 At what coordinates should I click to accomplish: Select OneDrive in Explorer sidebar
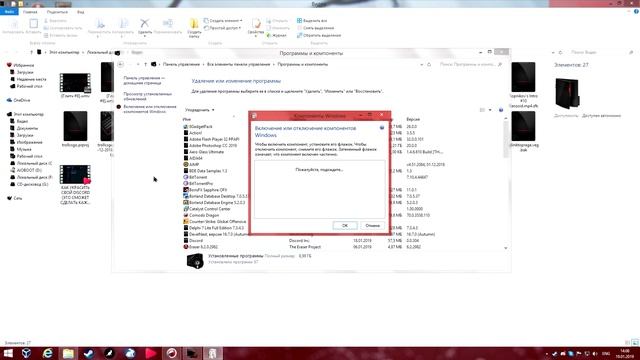(x=19, y=100)
